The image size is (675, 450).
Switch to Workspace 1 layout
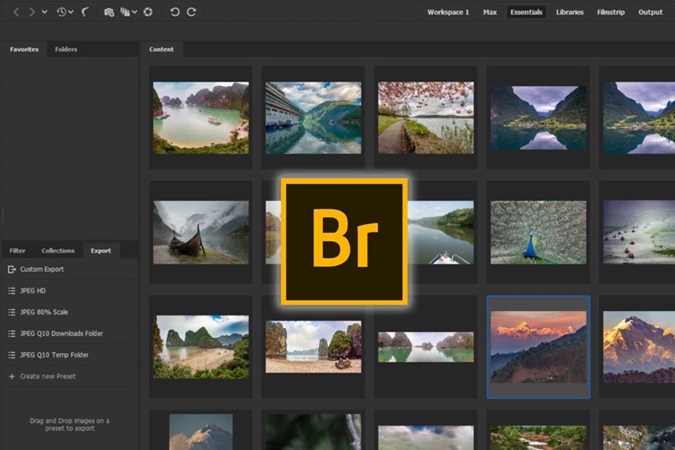(x=448, y=12)
